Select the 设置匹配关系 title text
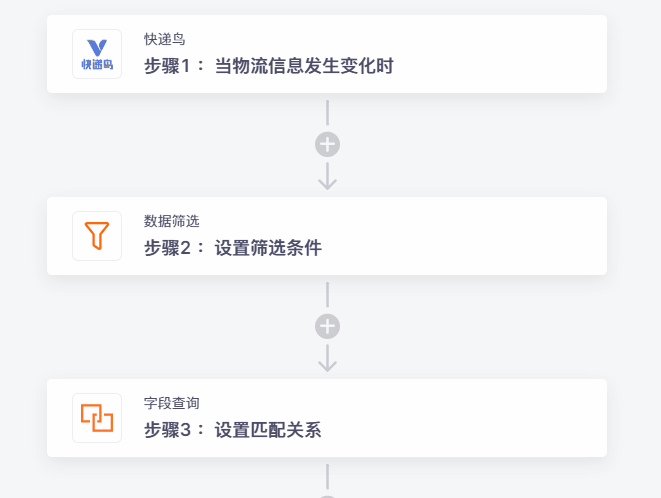The height and width of the screenshot is (498, 661). (x=268, y=430)
